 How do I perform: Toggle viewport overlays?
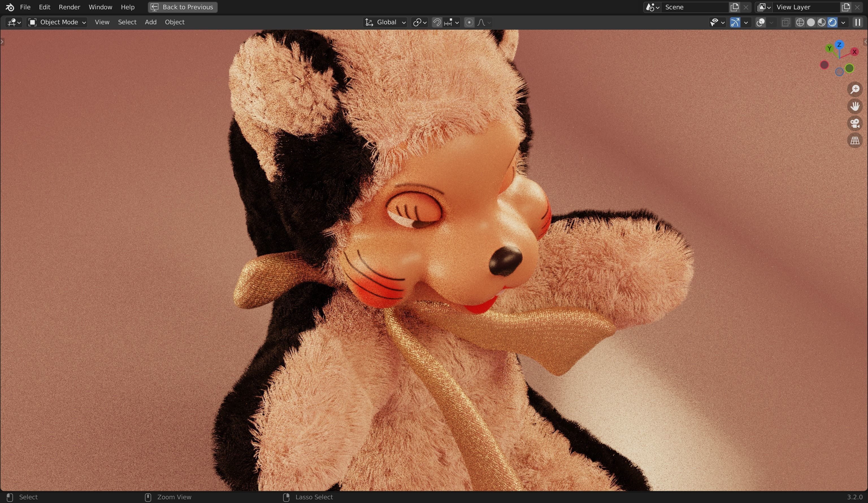pos(761,22)
